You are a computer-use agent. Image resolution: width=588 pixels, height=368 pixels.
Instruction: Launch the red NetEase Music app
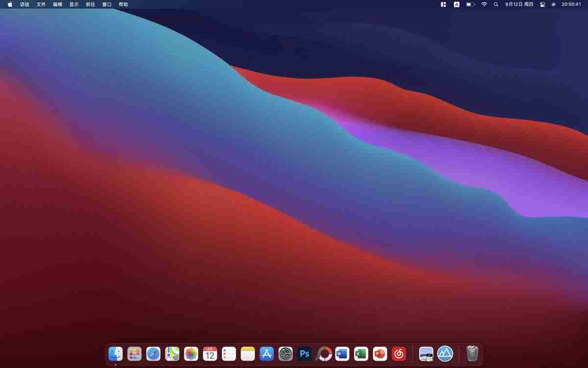[x=399, y=353]
